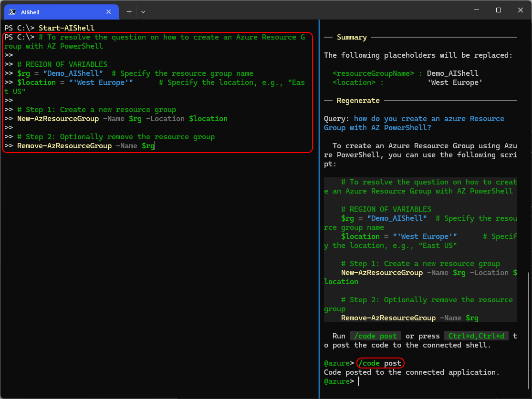Click the Summary section heading
The height and width of the screenshot is (399, 532).
[x=352, y=37]
